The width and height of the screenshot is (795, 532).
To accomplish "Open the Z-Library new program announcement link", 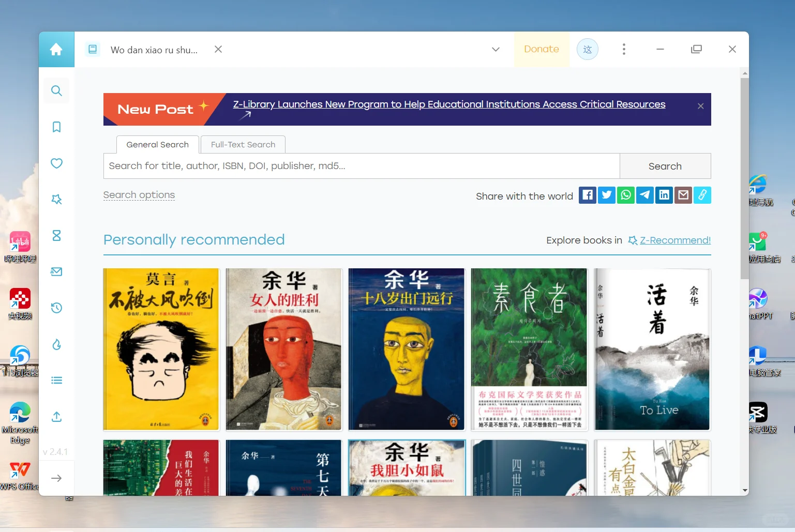I will point(449,104).
